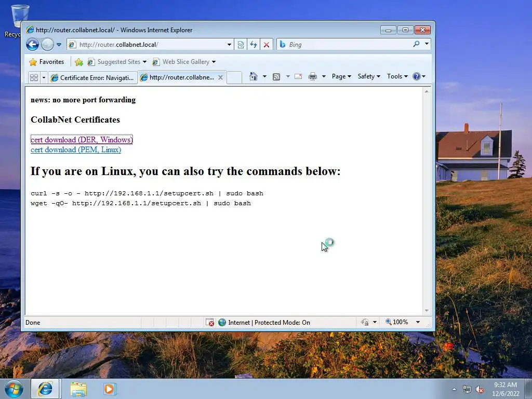Click the muted volume tray icon
This screenshot has height=399, width=532.
(x=480, y=389)
